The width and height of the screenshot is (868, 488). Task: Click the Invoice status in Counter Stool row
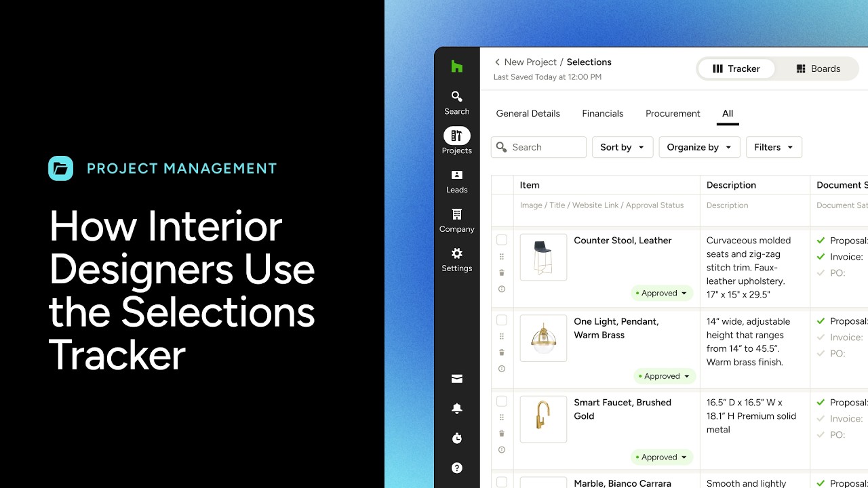point(841,257)
